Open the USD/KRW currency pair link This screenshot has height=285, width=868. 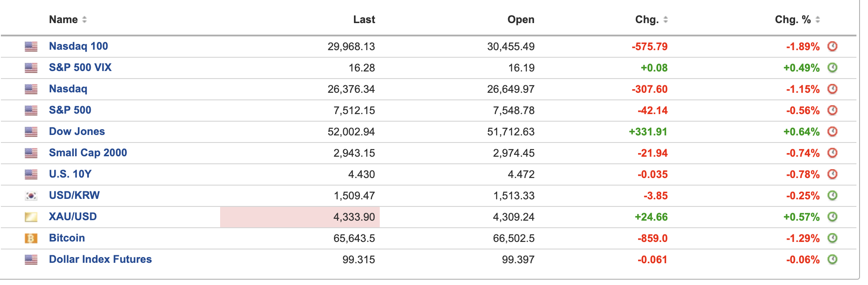(x=74, y=195)
